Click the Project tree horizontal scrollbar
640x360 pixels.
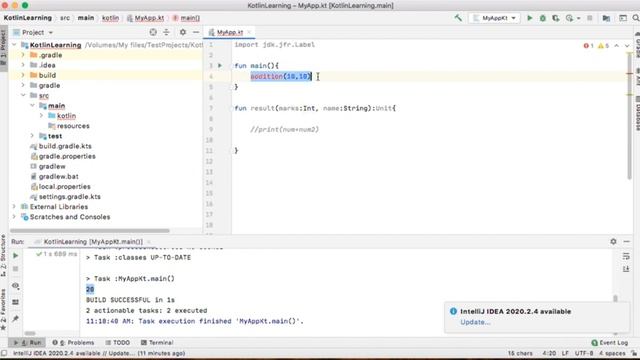coord(90,231)
